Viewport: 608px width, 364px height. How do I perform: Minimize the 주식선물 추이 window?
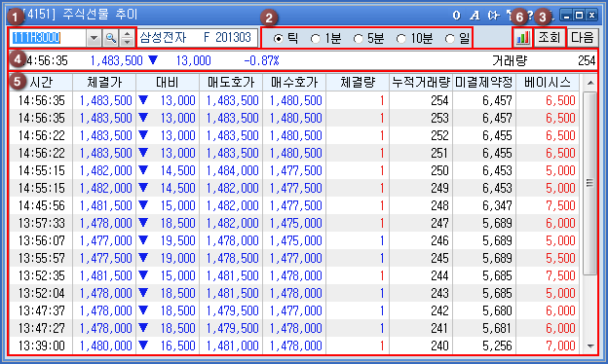pyautogui.click(x=566, y=16)
